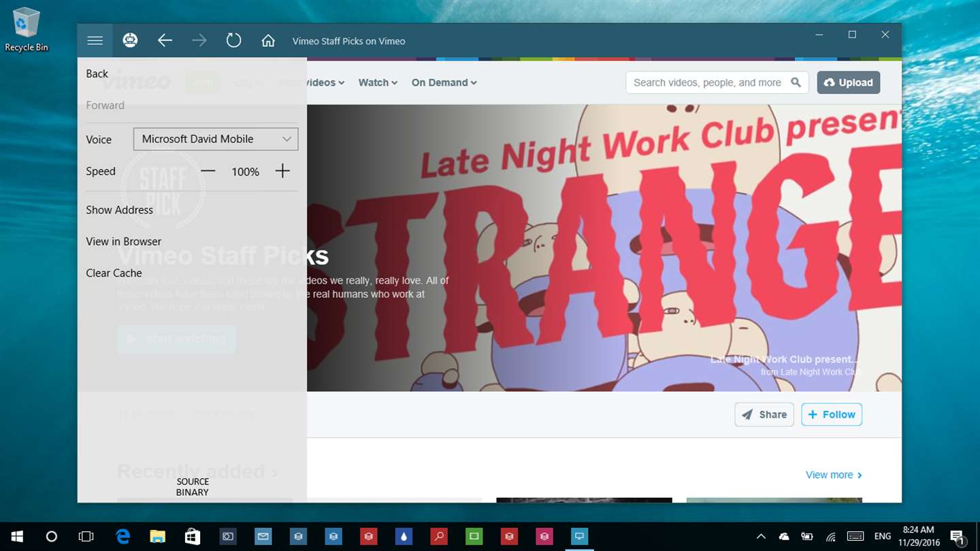Increase speech speed with plus button
The image size is (980, 551).
[282, 171]
